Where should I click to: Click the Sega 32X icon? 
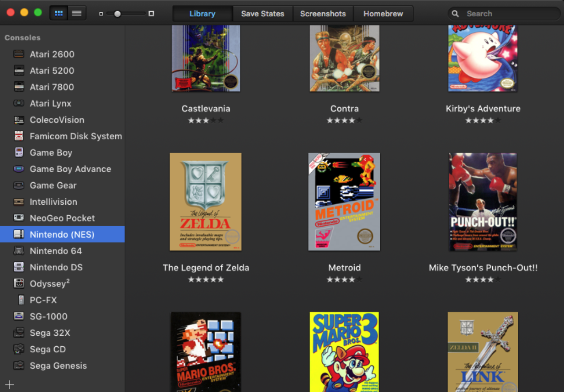click(x=19, y=333)
